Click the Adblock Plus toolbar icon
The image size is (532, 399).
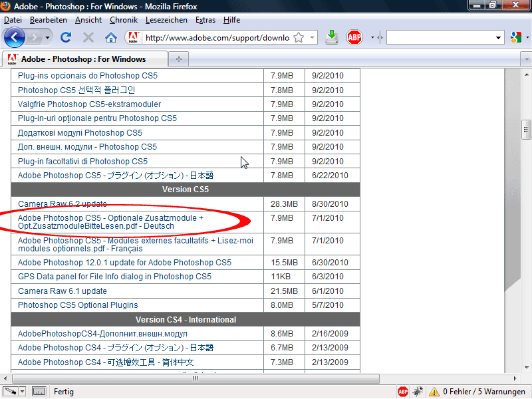pyautogui.click(x=354, y=37)
